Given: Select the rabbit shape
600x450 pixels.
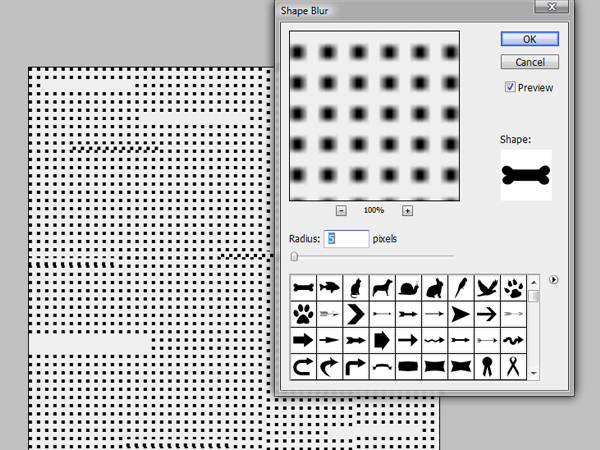Looking at the screenshot, I should coord(435,287).
